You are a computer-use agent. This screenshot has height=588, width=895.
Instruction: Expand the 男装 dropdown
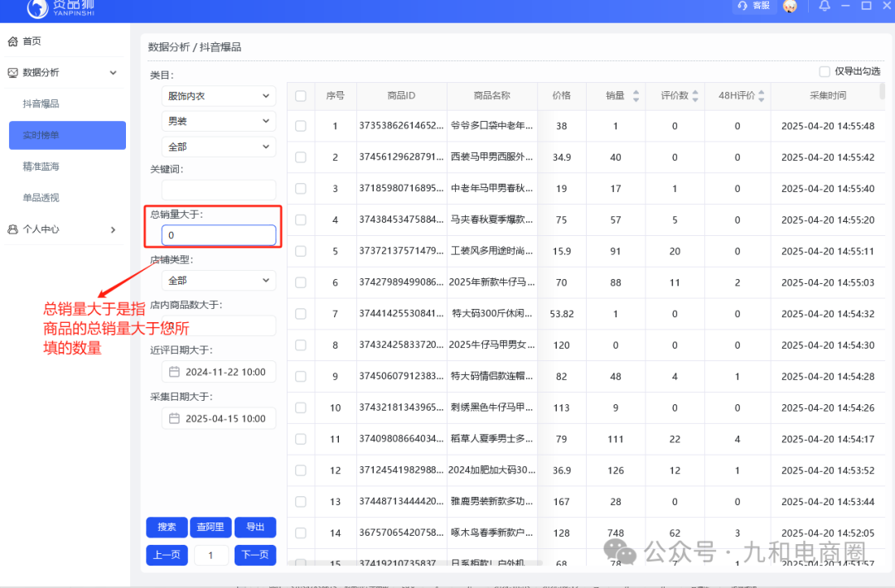218,121
